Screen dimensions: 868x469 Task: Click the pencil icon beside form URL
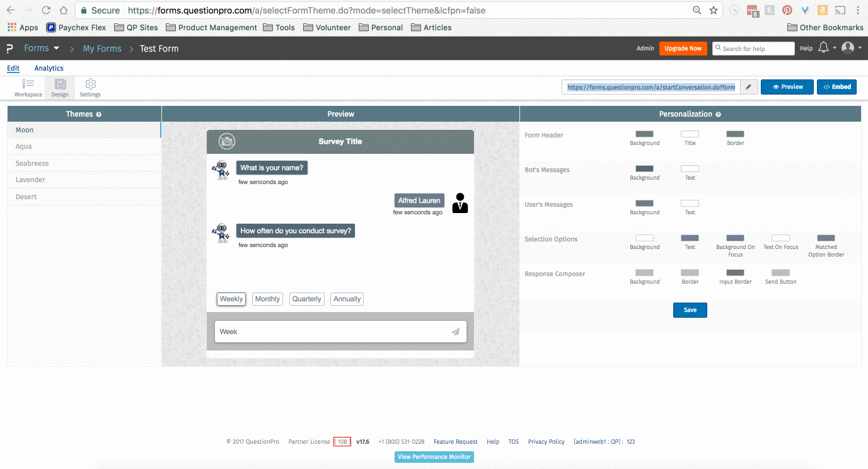click(748, 87)
